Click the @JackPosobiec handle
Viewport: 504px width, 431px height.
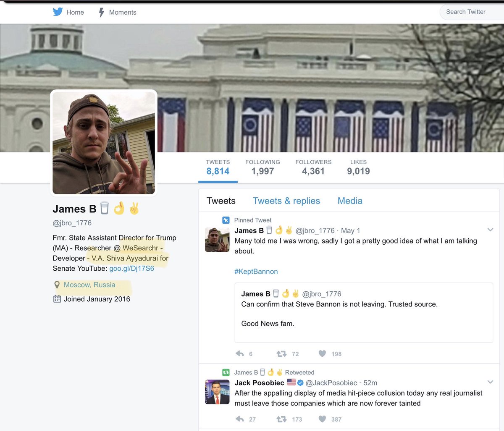coord(331,383)
